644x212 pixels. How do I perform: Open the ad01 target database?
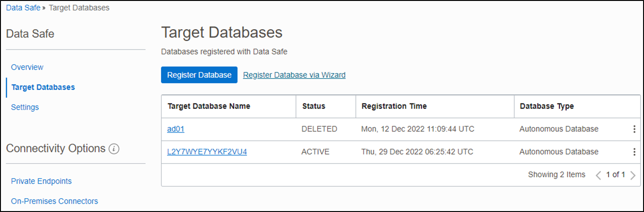click(x=176, y=129)
